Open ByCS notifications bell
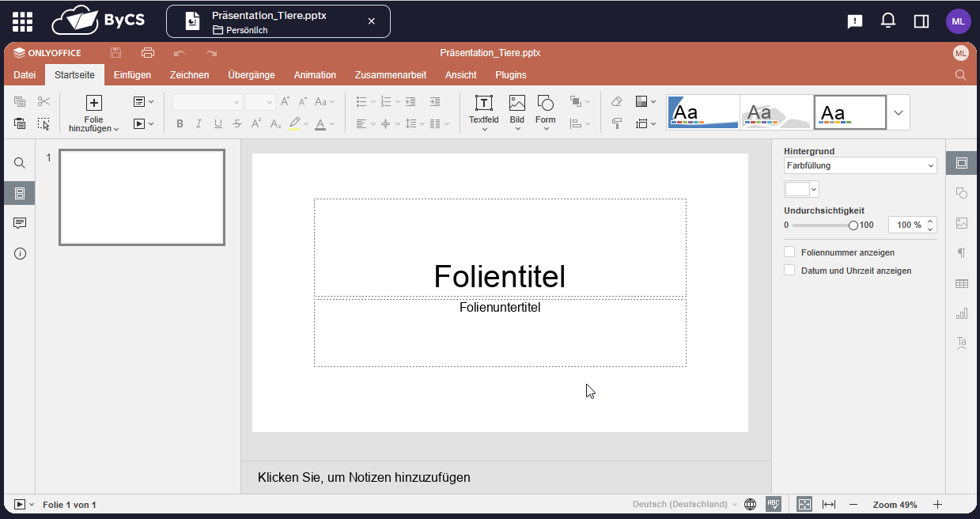Screen dimensions: 980x519 pyautogui.click(x=888, y=21)
